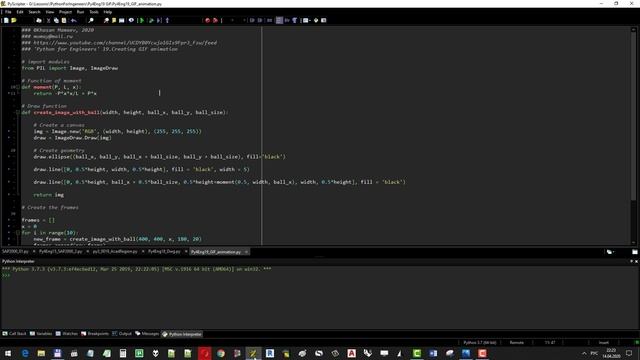Open the Output panel tab
Screen dimensions: 640x360
point(122,334)
